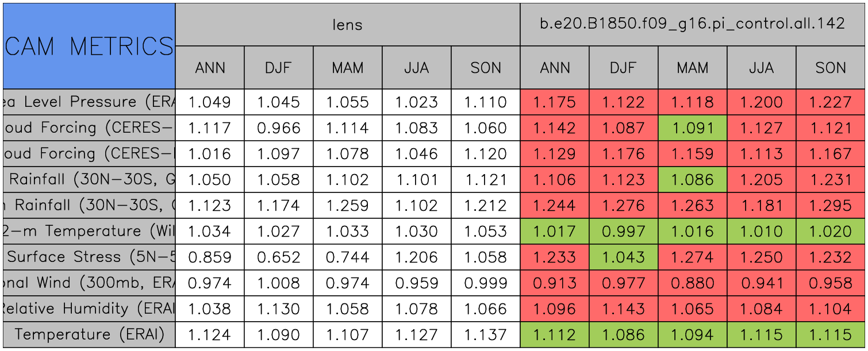Click the JJA header under lens
The height and width of the screenshot is (351, 868).
pos(416,68)
